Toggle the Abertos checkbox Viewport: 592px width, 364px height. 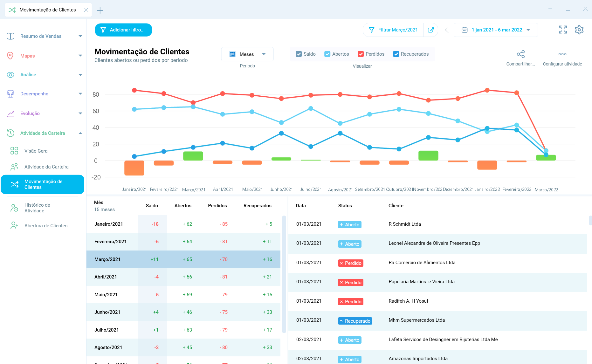tap(327, 54)
